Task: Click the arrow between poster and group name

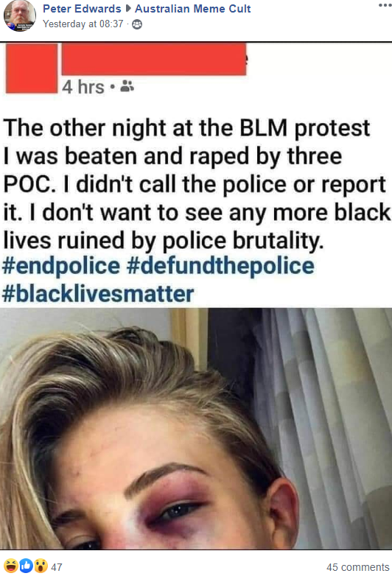Action: 128,8
